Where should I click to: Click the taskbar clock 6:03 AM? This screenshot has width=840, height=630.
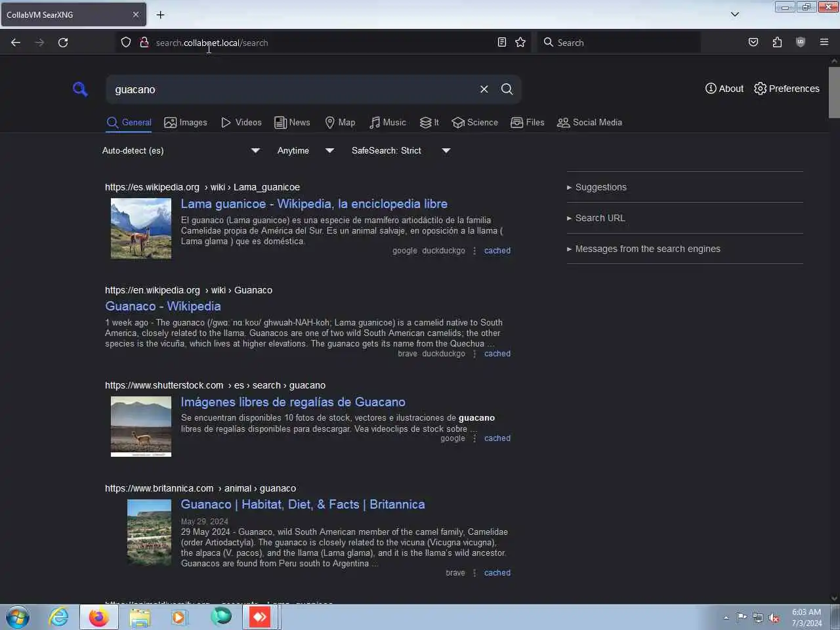(x=807, y=618)
